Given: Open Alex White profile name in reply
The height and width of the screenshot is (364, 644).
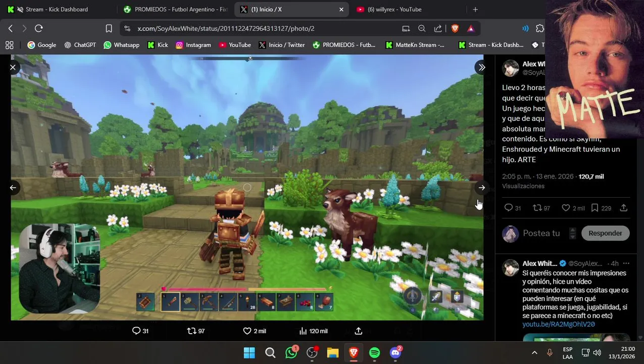Looking at the screenshot, I should pos(539,263).
